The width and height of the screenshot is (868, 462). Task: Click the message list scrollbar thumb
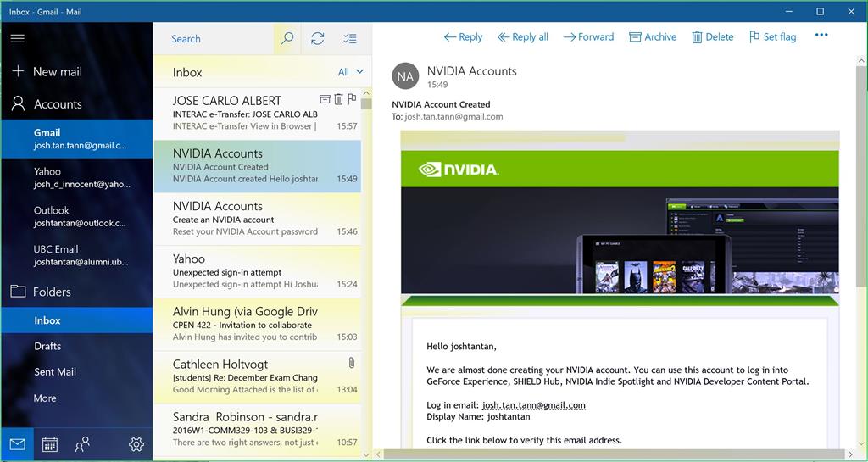click(x=366, y=103)
